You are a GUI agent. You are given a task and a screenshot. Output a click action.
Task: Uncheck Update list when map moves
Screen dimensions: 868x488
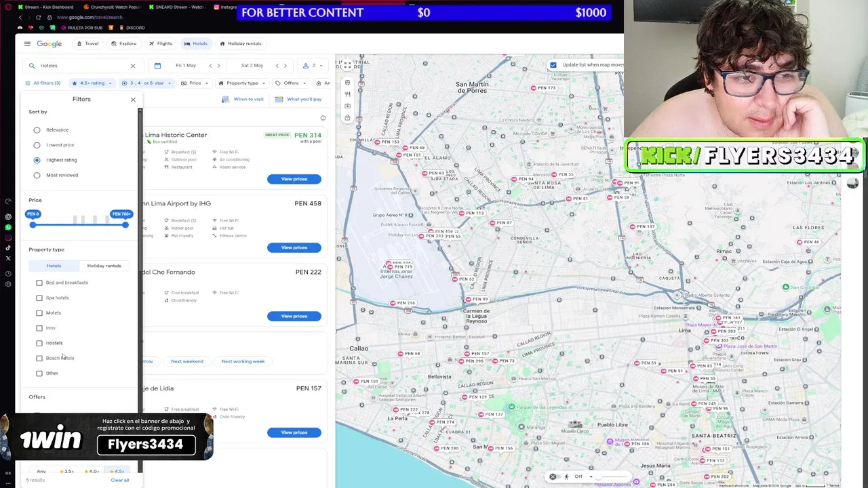553,65
